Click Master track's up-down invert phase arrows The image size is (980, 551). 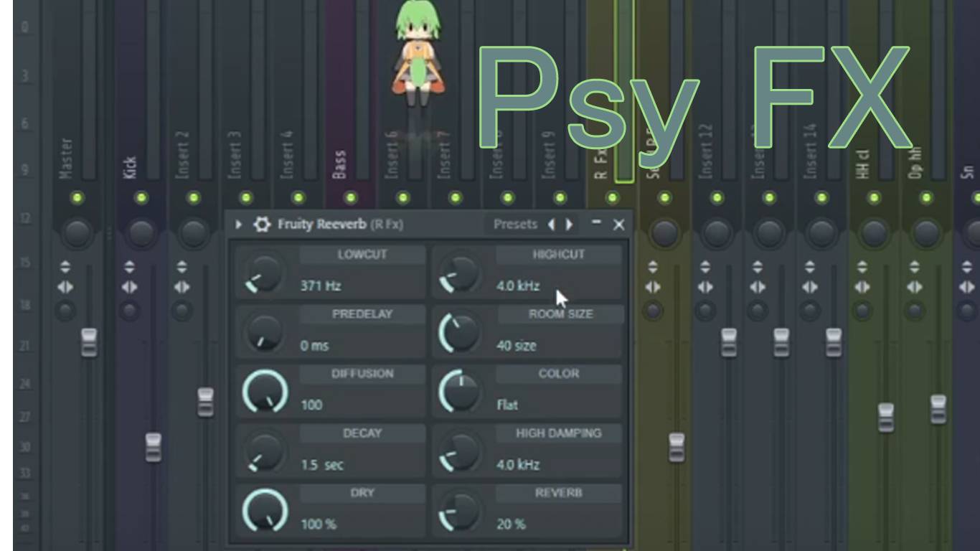[x=65, y=267]
